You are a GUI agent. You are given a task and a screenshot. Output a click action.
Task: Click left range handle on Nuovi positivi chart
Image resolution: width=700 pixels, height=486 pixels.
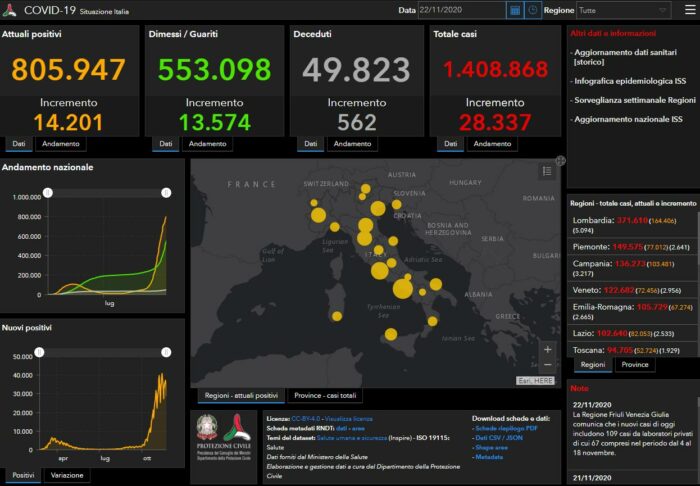40,352
